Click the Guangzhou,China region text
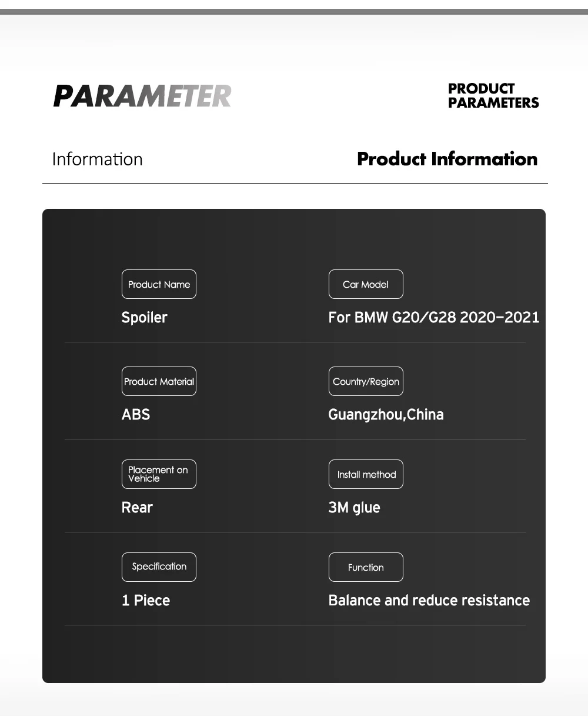 (x=386, y=415)
